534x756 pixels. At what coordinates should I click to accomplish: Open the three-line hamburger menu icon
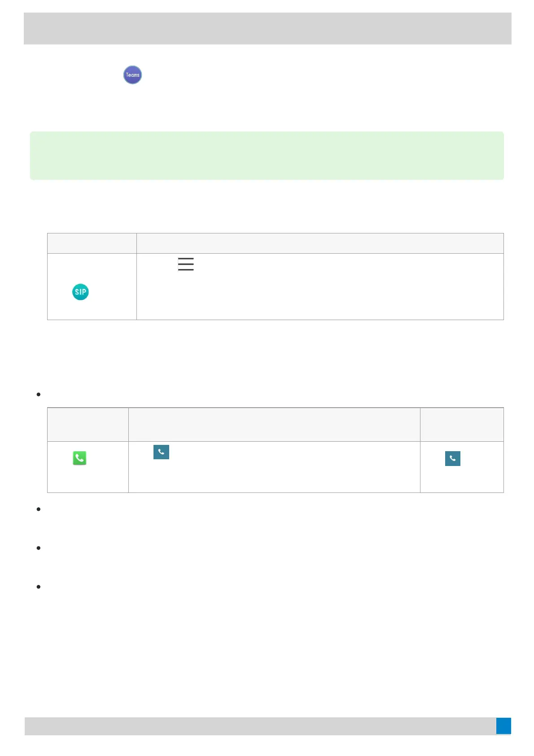pos(186,264)
